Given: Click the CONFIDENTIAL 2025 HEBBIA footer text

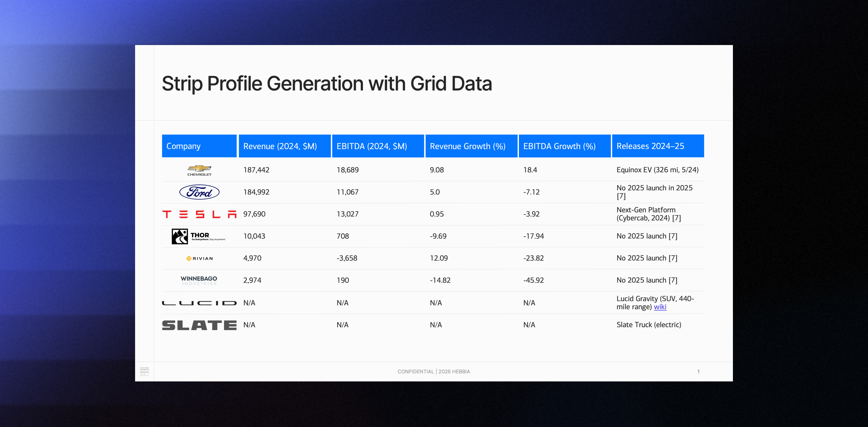Looking at the screenshot, I should click(x=434, y=371).
